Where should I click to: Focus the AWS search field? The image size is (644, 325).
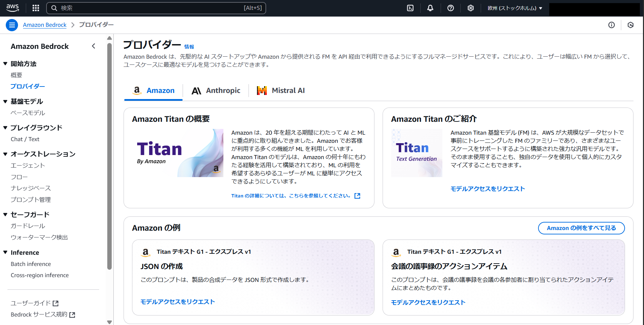point(156,8)
